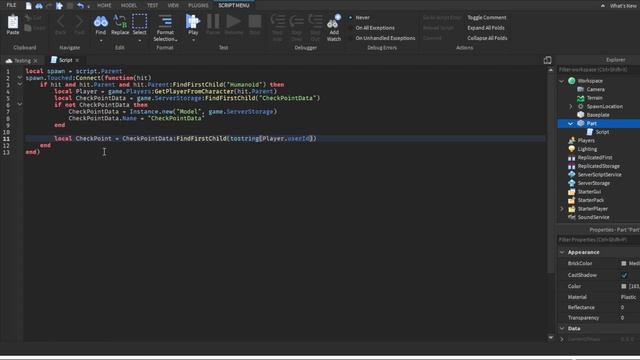Viewport: 640px width, 360px height.
Task: Collapse the Appearance properties section
Action: pyautogui.click(x=562, y=252)
